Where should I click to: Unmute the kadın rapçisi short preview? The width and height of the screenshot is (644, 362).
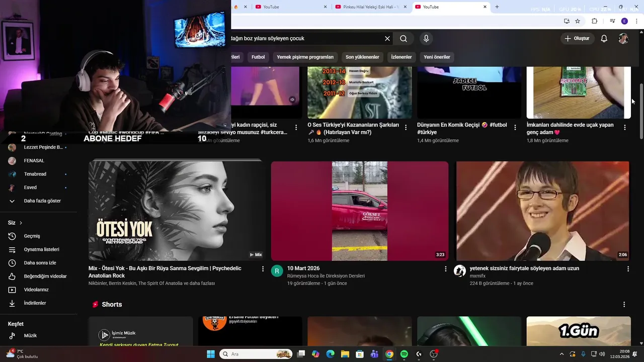pyautogui.click(x=292, y=100)
